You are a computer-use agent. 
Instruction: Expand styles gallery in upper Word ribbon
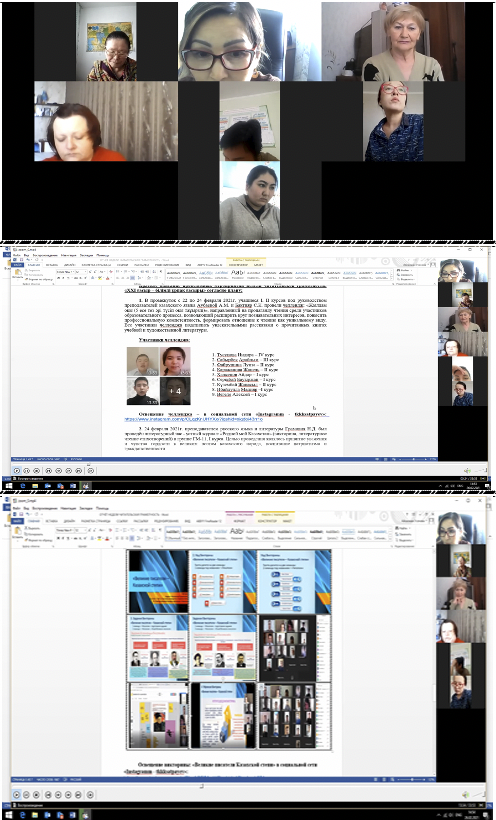coord(391,280)
